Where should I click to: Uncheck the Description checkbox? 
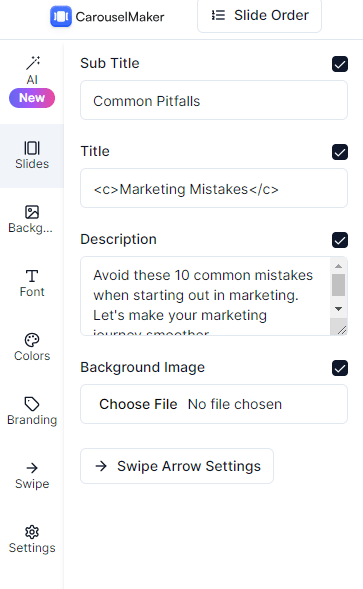click(x=340, y=240)
